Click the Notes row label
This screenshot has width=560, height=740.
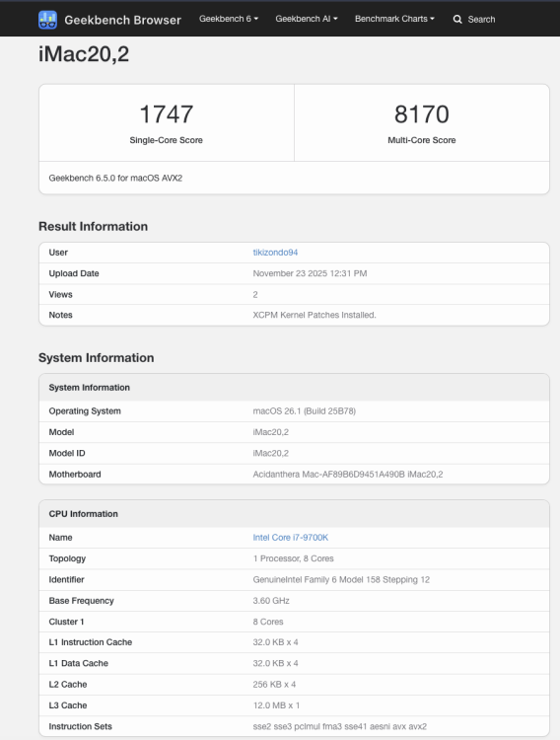point(61,315)
